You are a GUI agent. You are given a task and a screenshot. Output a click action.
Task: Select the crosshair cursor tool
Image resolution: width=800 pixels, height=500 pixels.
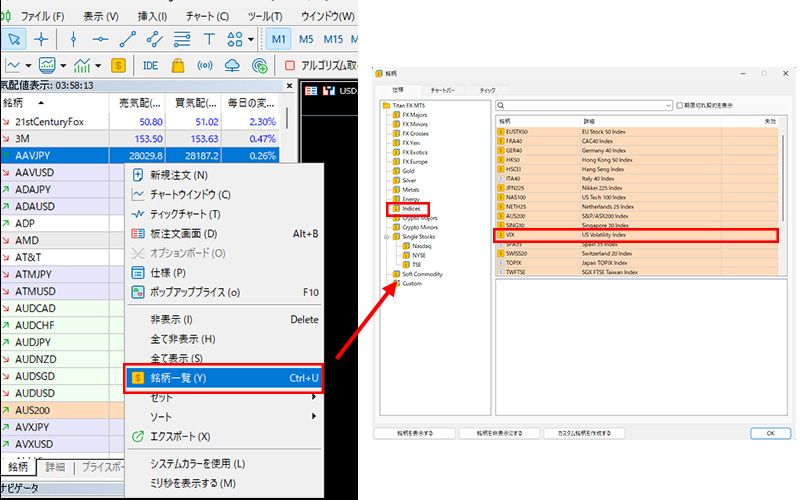pyautogui.click(x=41, y=39)
